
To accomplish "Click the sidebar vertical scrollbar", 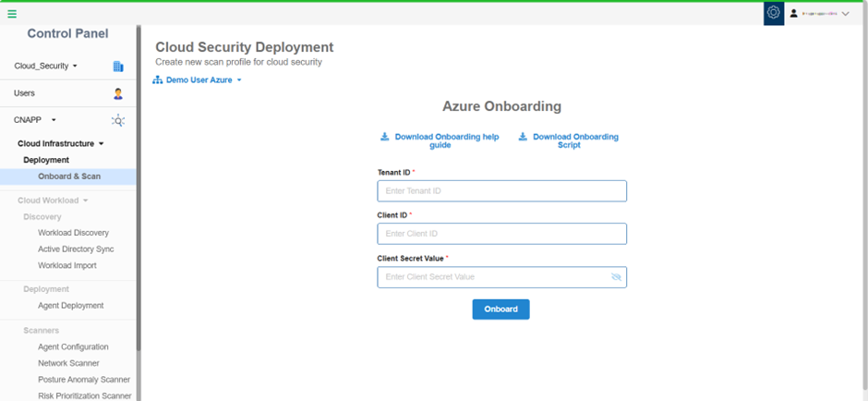I will (x=139, y=185).
